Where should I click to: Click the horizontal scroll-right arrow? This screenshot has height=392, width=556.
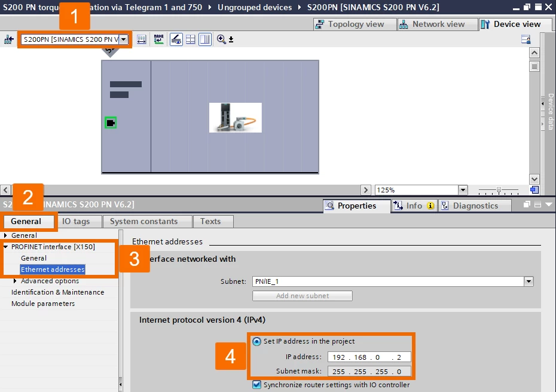click(365, 190)
